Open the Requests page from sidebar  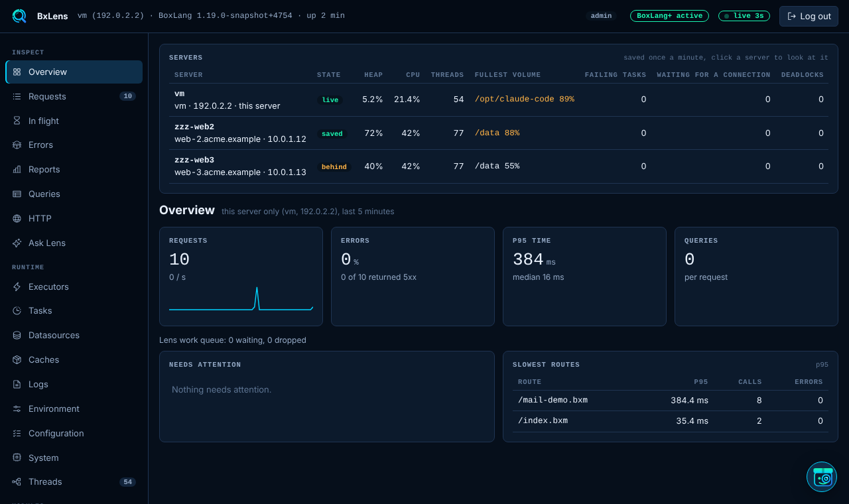click(74, 96)
